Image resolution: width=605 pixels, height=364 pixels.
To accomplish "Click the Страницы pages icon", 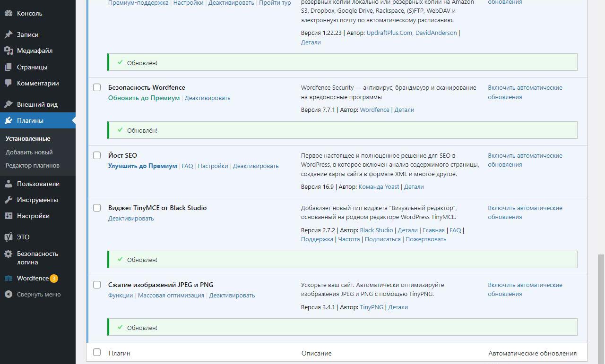I will (x=9, y=67).
